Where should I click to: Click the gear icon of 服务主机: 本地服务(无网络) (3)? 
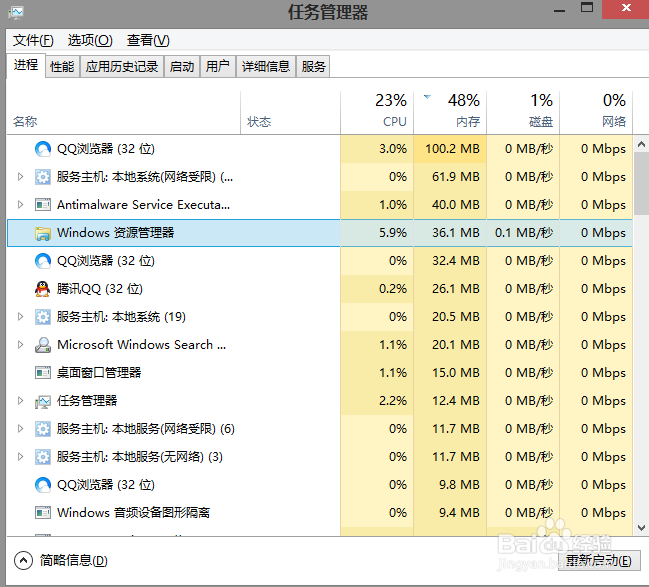point(43,457)
